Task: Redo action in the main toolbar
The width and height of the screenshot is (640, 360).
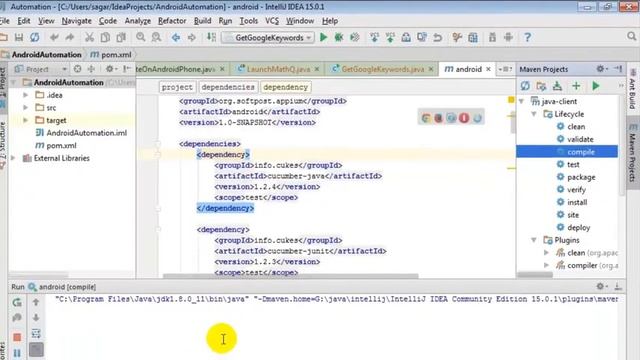Action: 70,38
